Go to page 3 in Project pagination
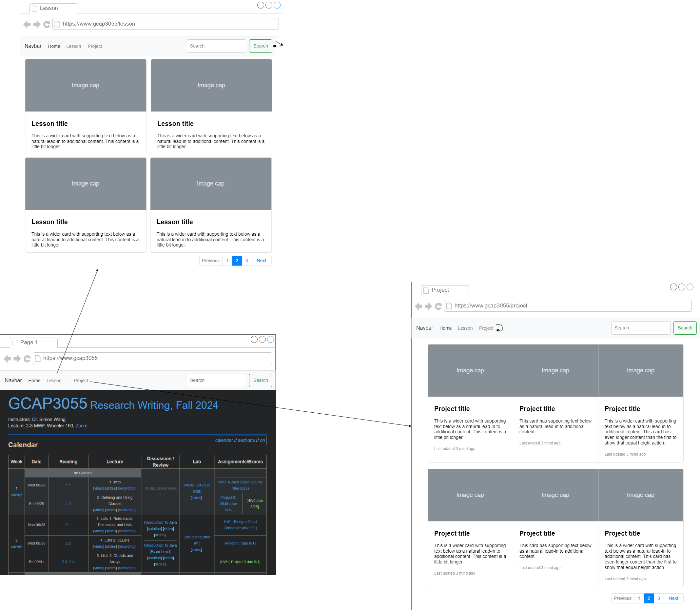 [x=658, y=598]
